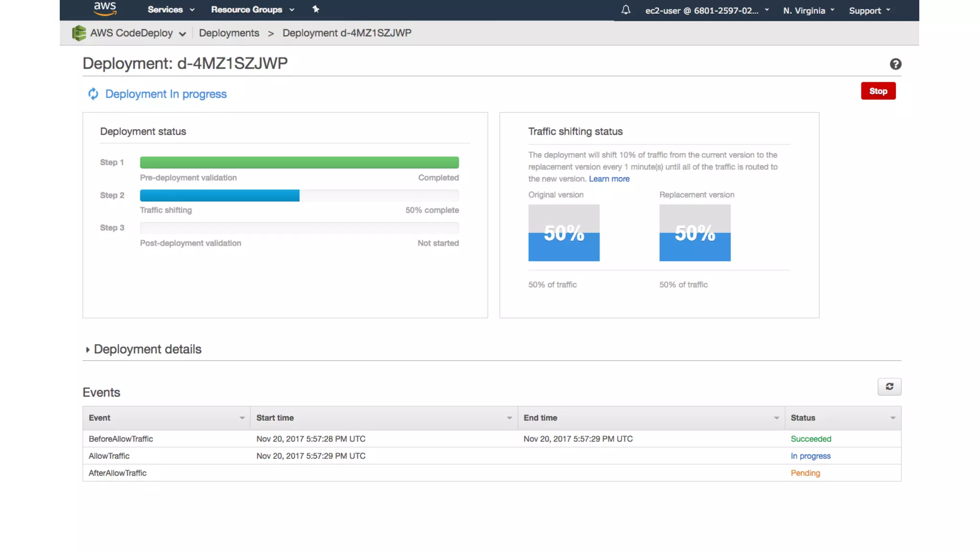This screenshot has width=980, height=551.
Task: Click the Deployment In progress spinner icon
Action: pyautogui.click(x=93, y=94)
